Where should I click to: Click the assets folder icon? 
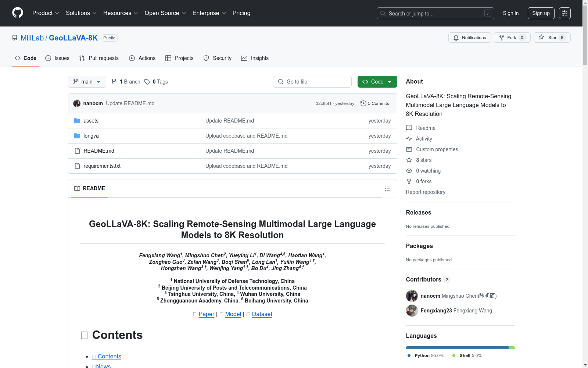(x=77, y=121)
